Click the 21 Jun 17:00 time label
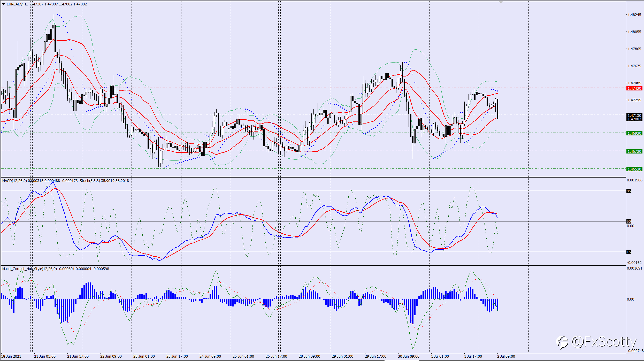644x361 pixels. [x=78, y=356]
